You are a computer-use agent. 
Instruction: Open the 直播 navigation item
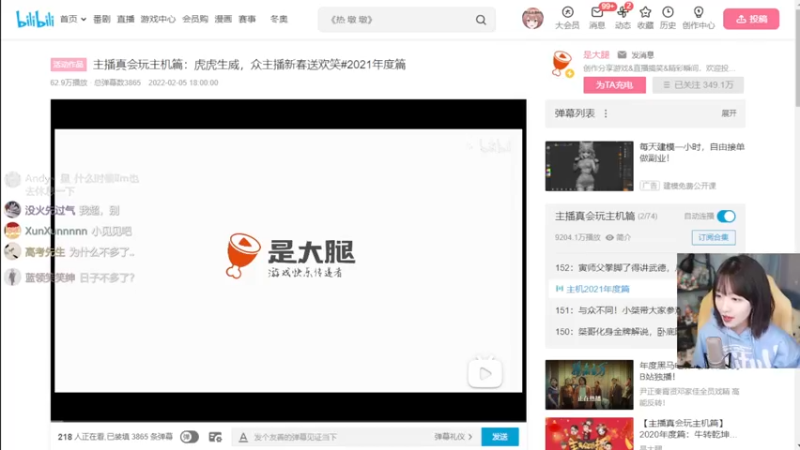pos(125,19)
